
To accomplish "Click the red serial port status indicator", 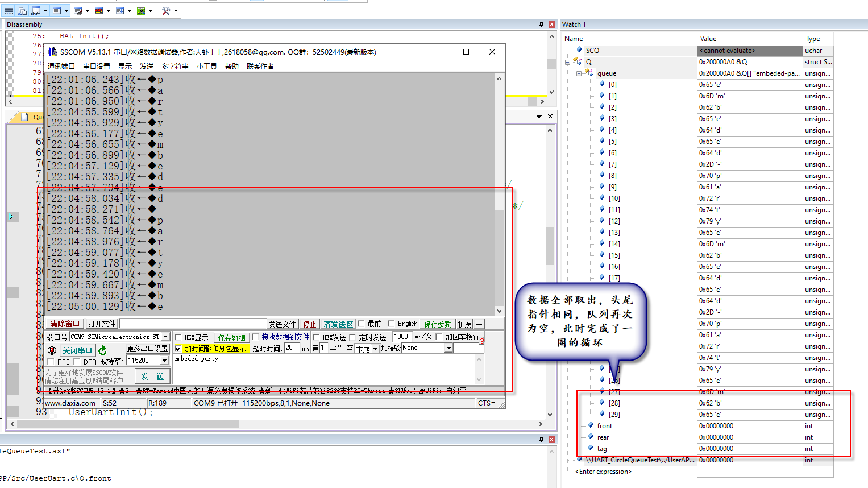I will pos(52,350).
